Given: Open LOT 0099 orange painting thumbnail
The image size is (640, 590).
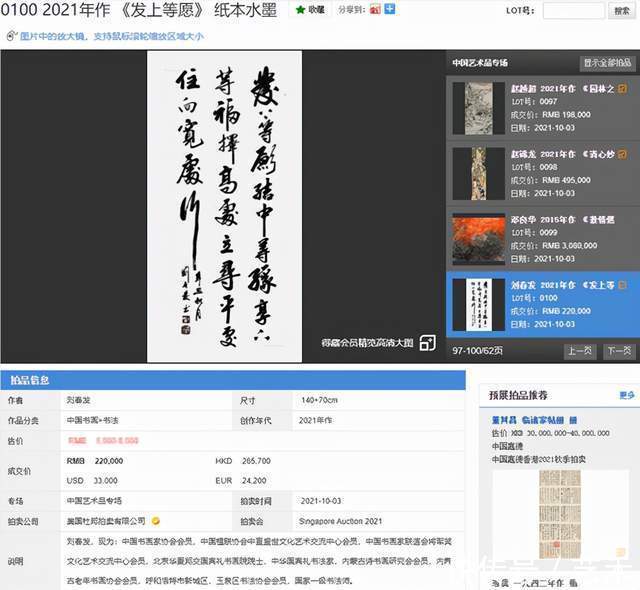Looking at the screenshot, I should (x=478, y=239).
